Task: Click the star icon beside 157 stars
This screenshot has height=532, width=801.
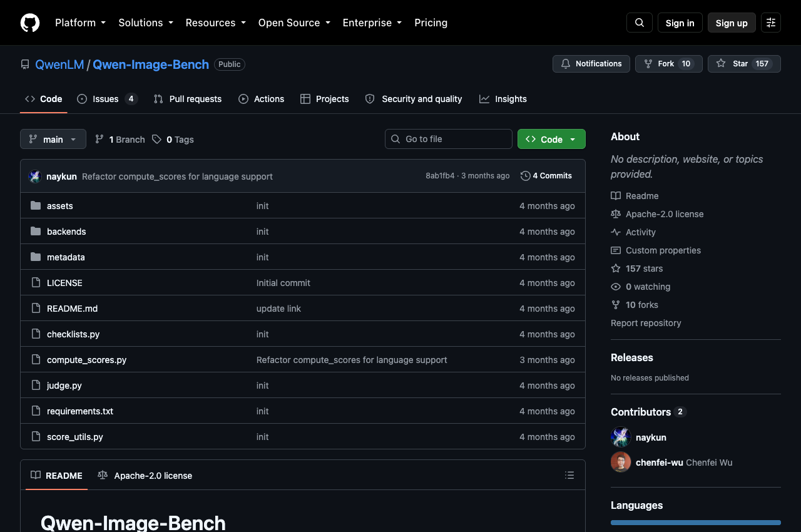Action: pyautogui.click(x=616, y=269)
